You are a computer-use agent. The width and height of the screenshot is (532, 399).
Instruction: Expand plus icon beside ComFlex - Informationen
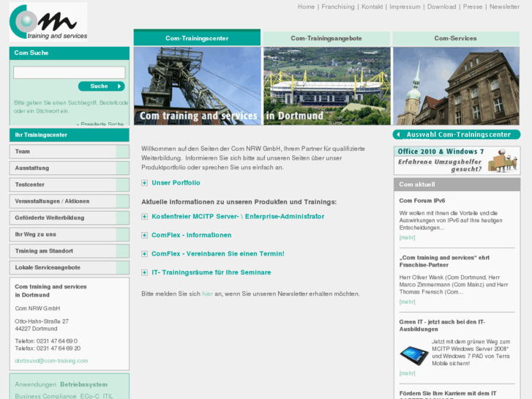coord(145,235)
